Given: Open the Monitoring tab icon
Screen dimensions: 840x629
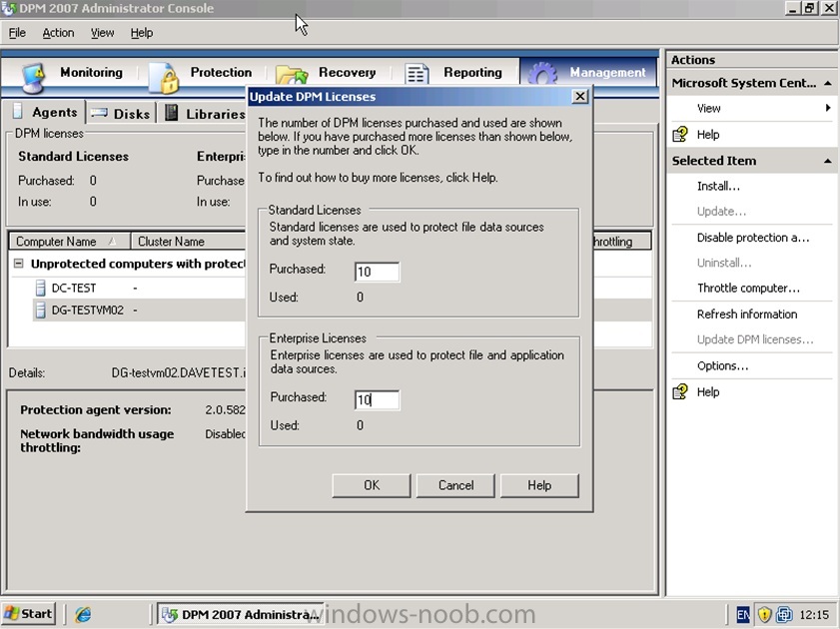Looking at the screenshot, I should (x=34, y=77).
